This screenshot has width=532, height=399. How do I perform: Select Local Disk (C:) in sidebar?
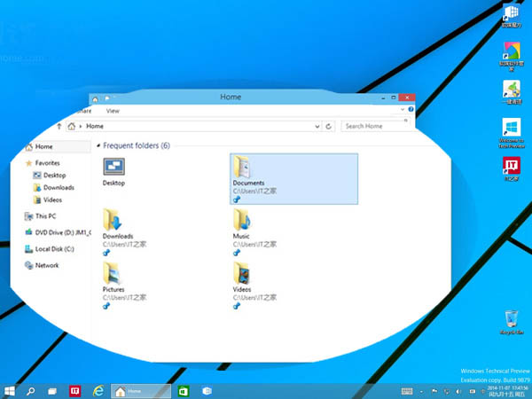[55, 248]
